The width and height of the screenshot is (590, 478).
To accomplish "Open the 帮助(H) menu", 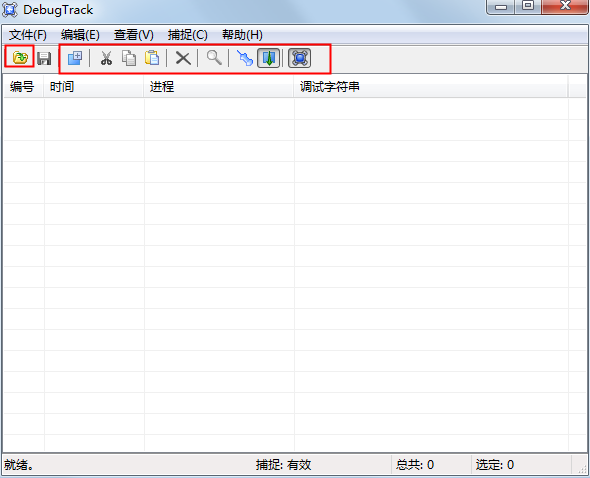I will (242, 35).
